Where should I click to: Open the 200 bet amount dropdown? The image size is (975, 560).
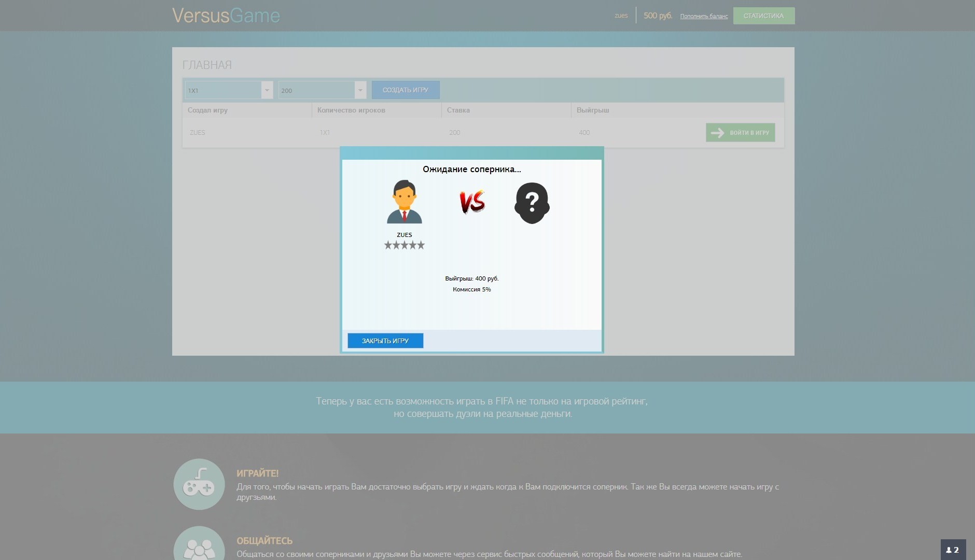[360, 90]
